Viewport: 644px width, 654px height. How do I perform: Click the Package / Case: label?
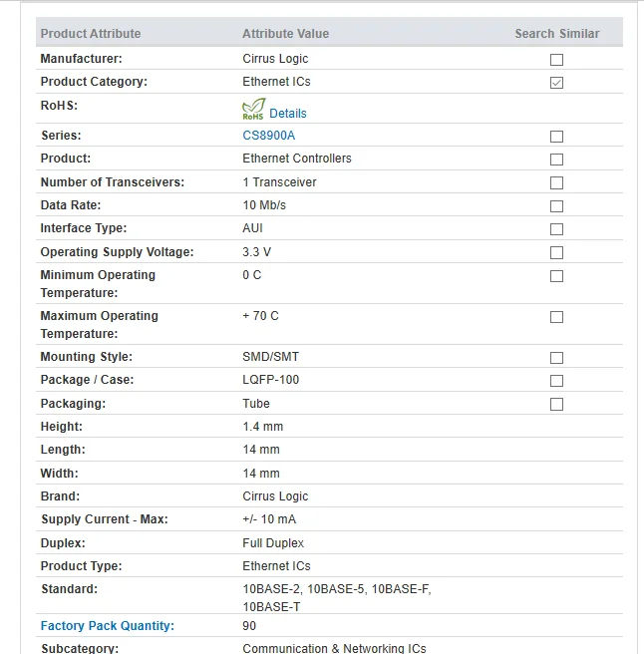coord(87,380)
